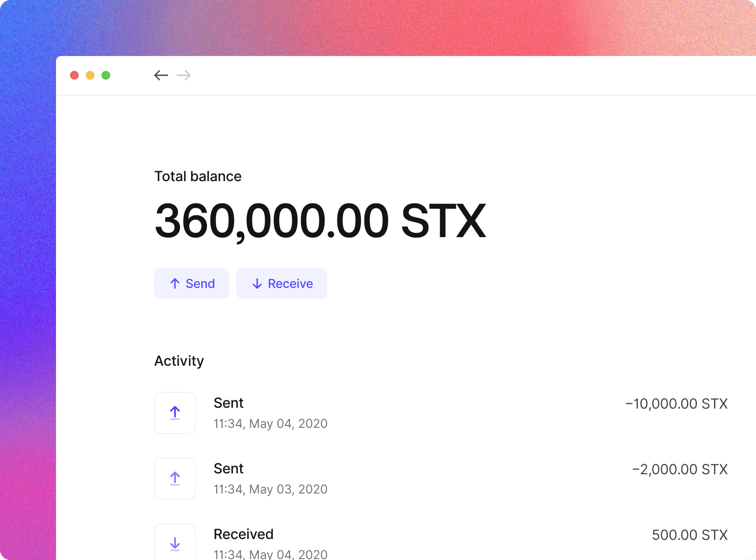Click the up-arrow icon of the −10,000.00 STX transaction
The width and height of the screenshot is (756, 560).
tap(175, 413)
